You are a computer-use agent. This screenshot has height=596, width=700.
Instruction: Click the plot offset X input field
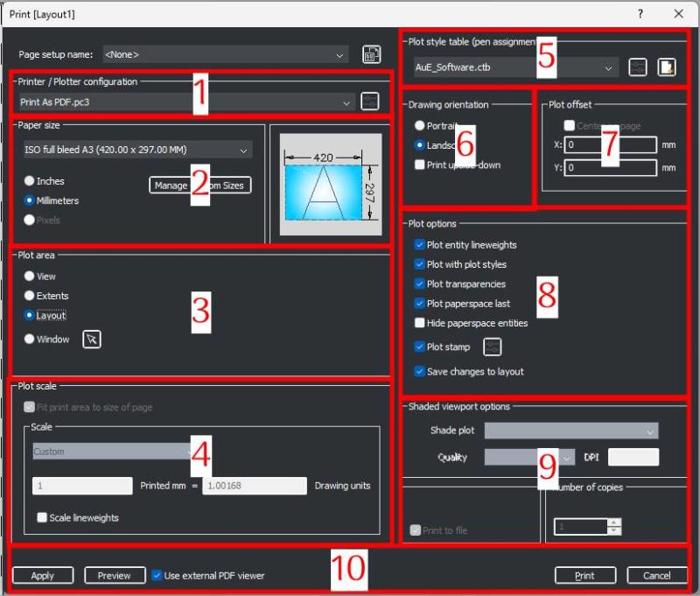[x=611, y=145]
